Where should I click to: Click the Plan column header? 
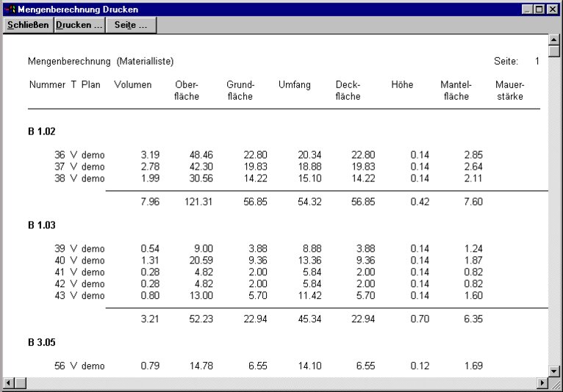(x=91, y=85)
